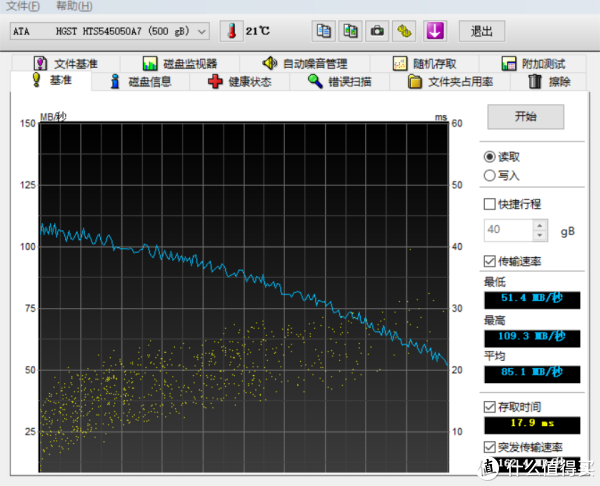Screen dimensions: 600x486
Task: Click the 109.3 MB/秒 maximum value
Action: [532, 338]
